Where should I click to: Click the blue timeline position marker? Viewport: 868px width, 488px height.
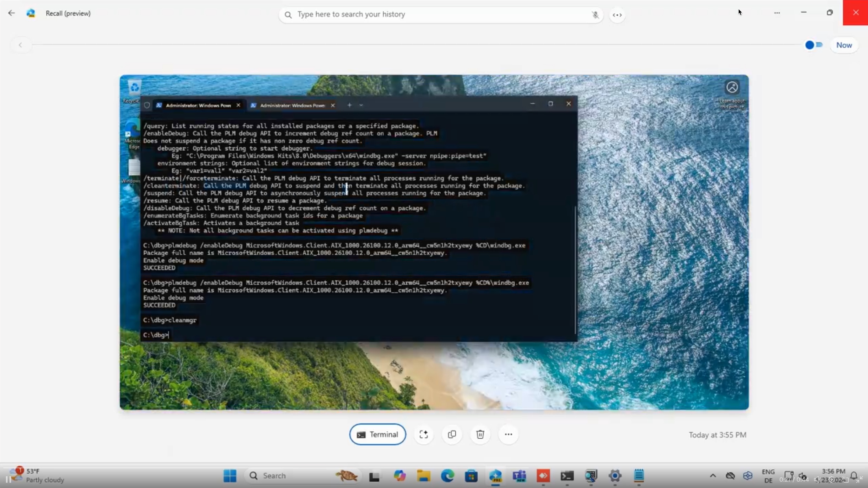809,45
